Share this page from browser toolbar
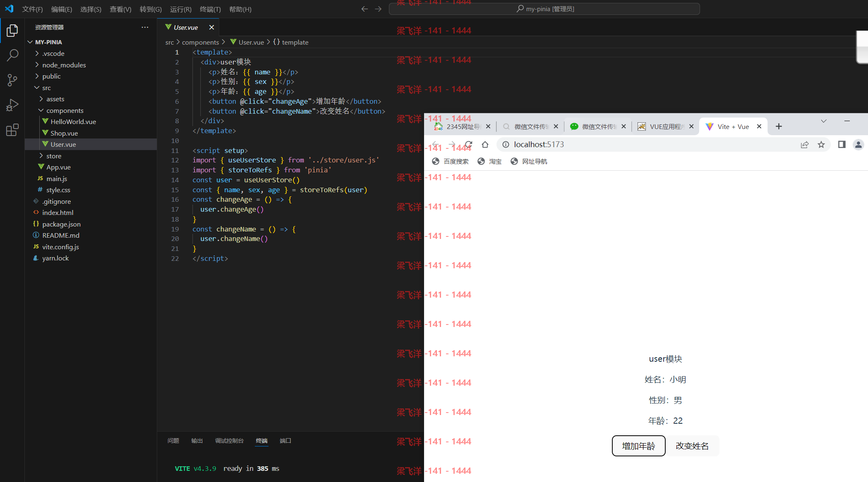The image size is (868, 482). 805,144
